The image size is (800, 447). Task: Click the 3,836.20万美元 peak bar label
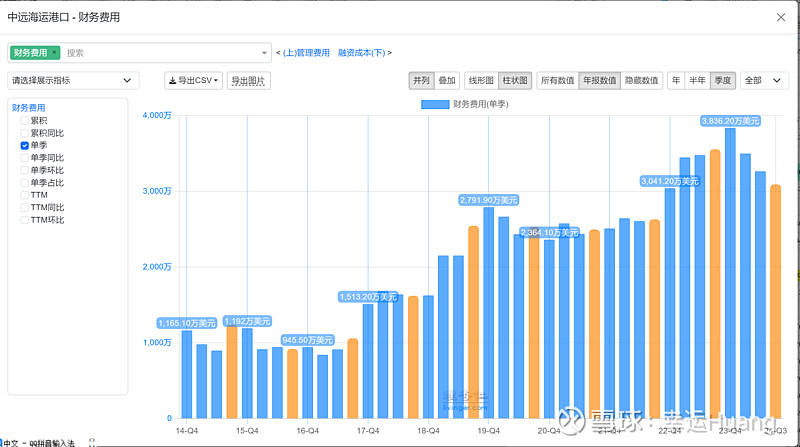tap(730, 121)
